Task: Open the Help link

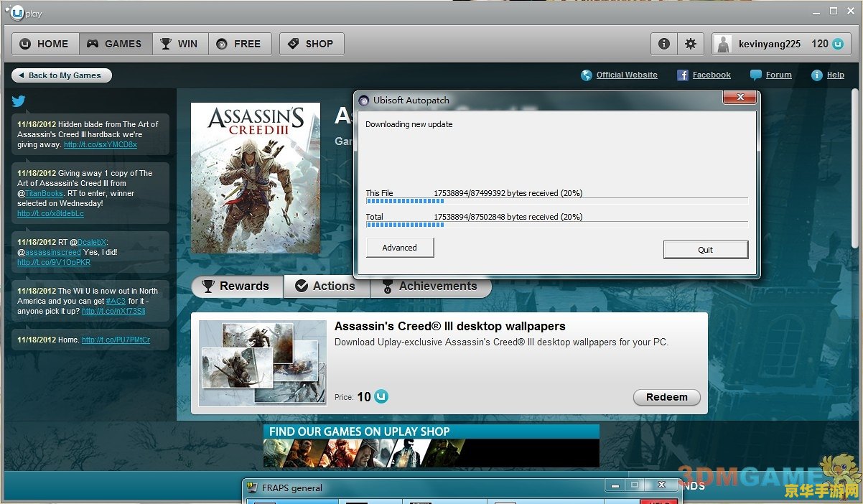Action: [836, 75]
